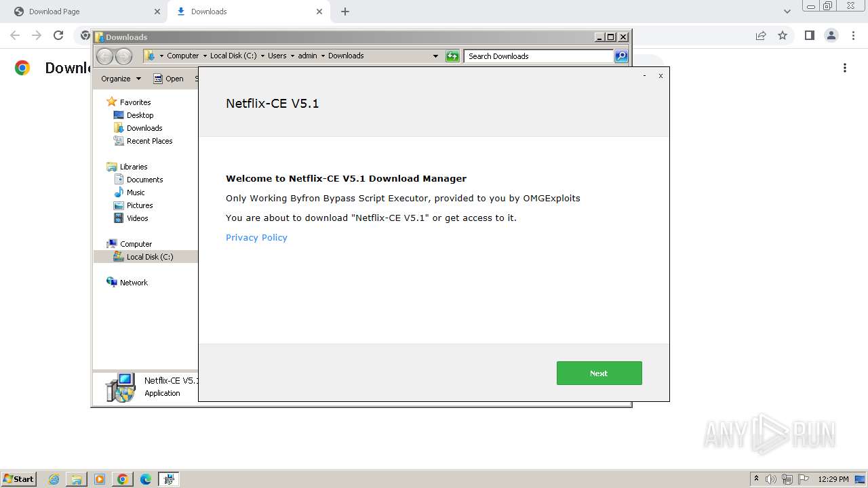Reload the Chrome page
The height and width of the screenshot is (488, 868).
[58, 35]
